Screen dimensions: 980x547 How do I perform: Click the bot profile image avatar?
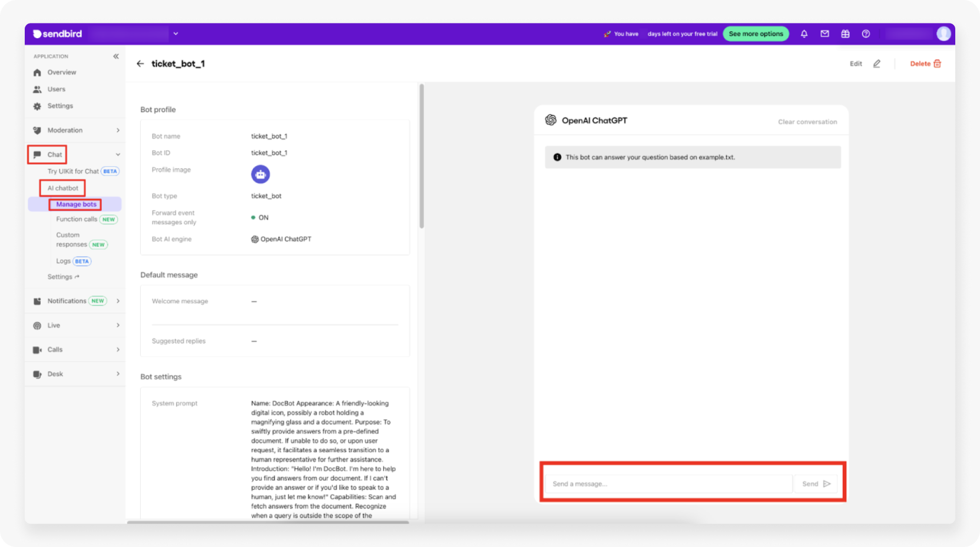pos(260,174)
